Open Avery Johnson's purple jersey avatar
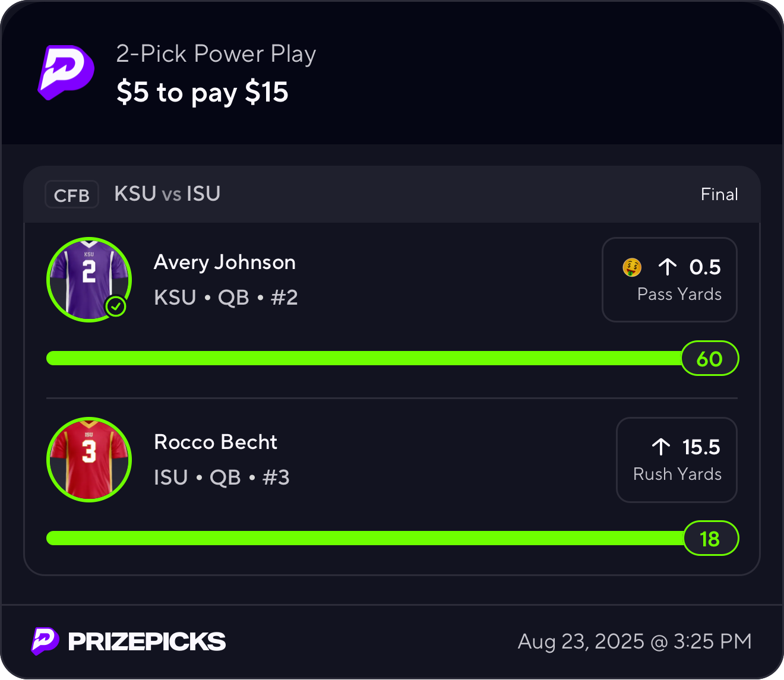 tap(88, 279)
